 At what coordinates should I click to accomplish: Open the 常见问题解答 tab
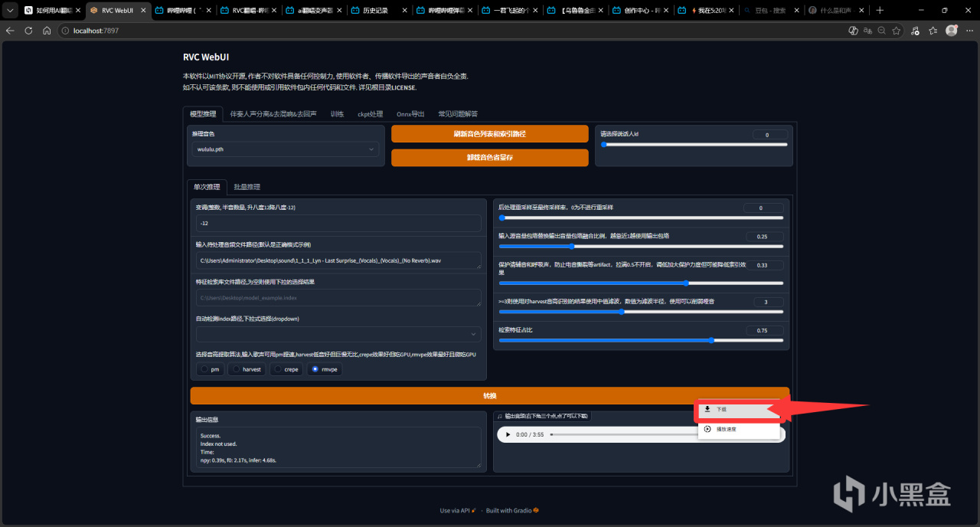coord(458,114)
